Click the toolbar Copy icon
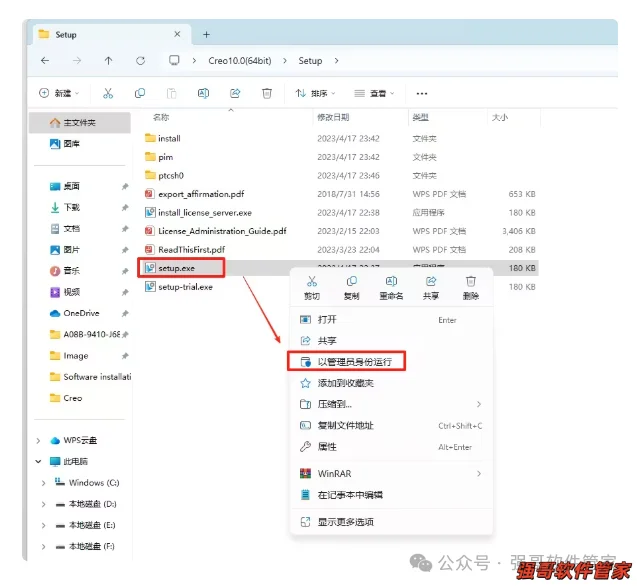637x588 pixels. [x=140, y=93]
